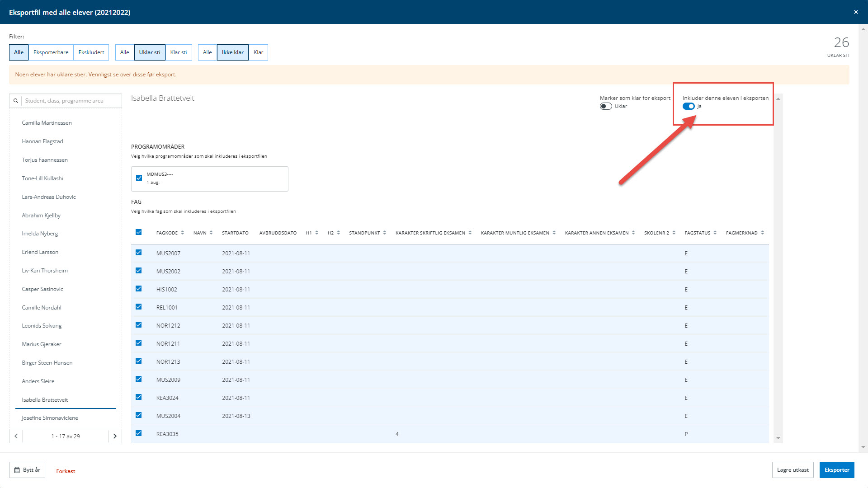
Task: Sort by SKOLENR 2 column arrows
Action: click(674, 233)
